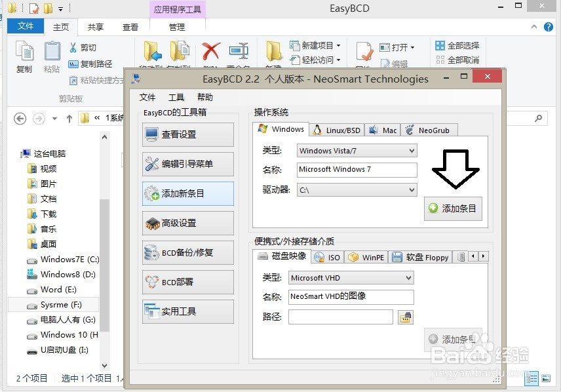The height and width of the screenshot is (392, 561).
Task: Open the BCD备份/修复 tool
Action: click(x=187, y=252)
